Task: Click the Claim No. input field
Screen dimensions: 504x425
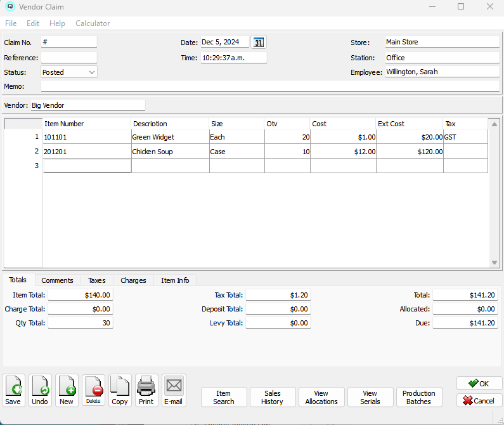Action: click(x=69, y=42)
